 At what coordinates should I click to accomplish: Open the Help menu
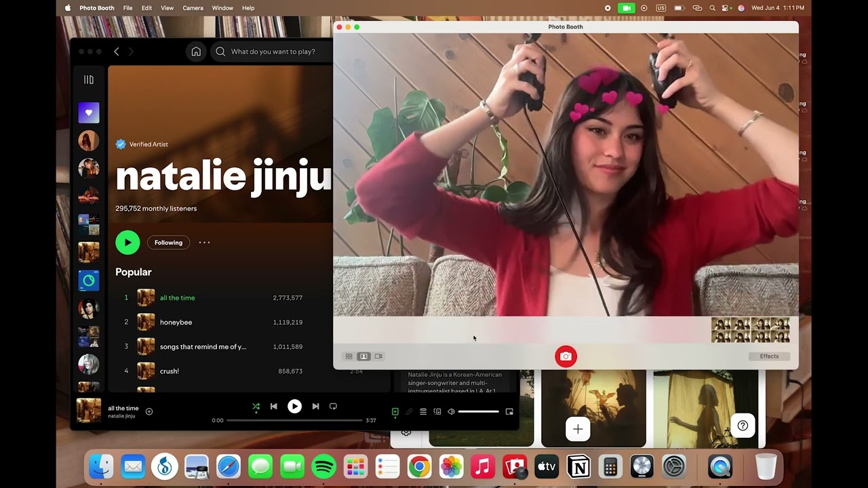coord(248,8)
